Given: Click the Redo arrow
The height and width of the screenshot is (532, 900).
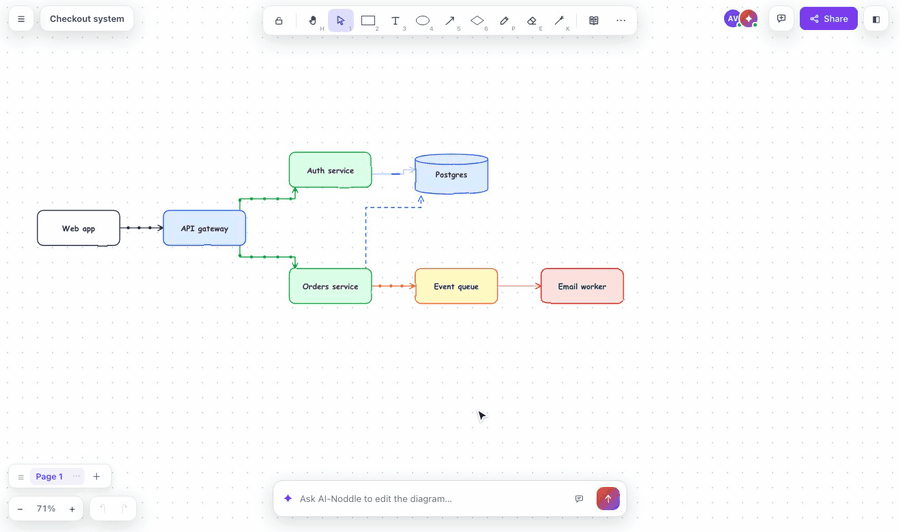Looking at the screenshot, I should 124,508.
